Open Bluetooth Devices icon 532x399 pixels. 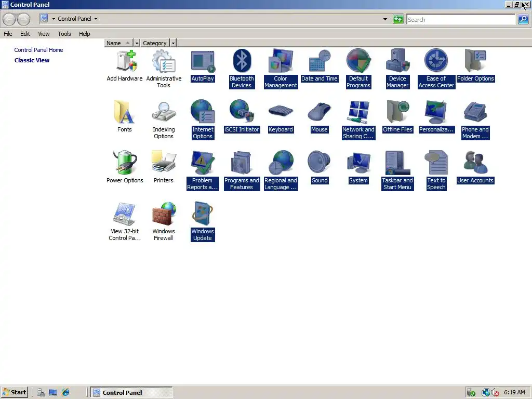coord(242,69)
